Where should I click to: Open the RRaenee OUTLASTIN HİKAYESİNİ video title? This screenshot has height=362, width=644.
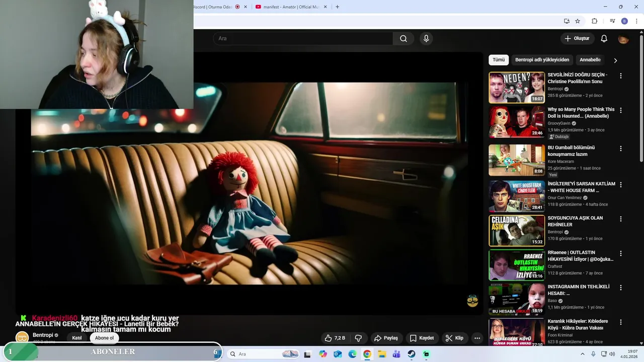581,256
